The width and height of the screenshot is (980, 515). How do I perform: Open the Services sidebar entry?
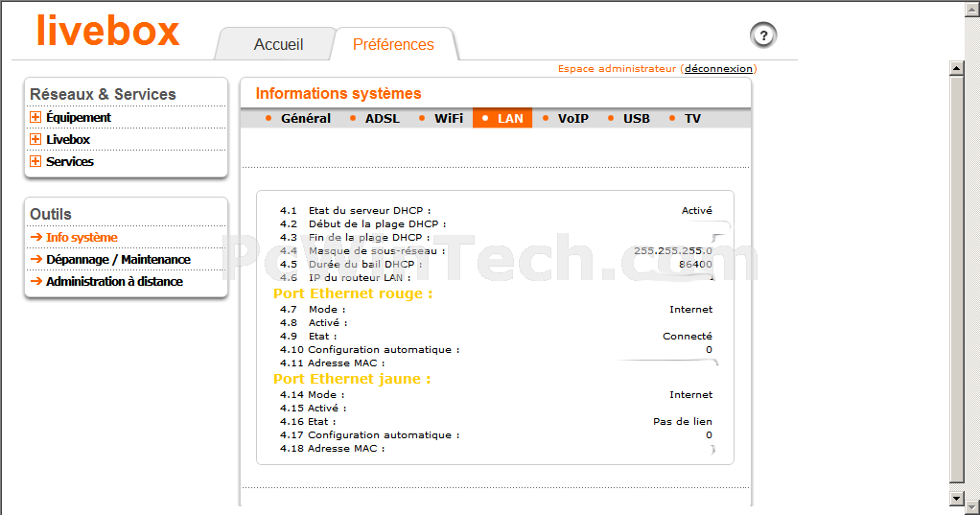70,161
